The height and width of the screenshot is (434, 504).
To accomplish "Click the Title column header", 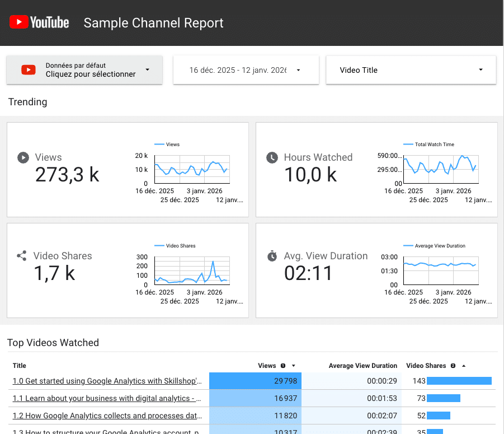I will coord(20,366).
